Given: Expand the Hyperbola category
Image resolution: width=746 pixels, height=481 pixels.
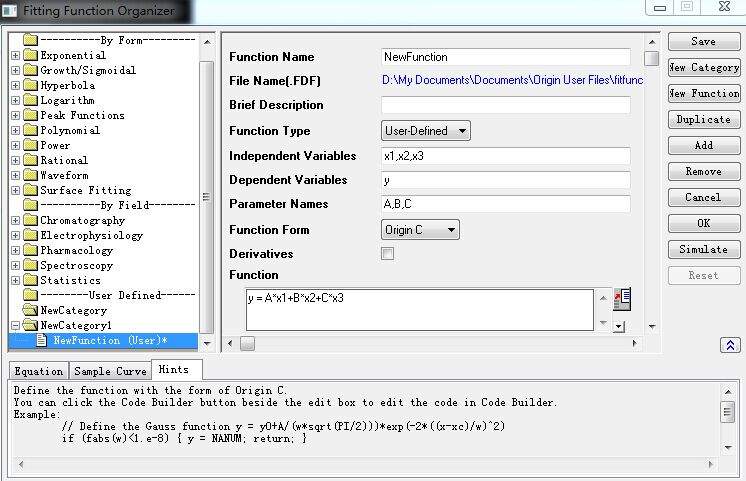Looking at the screenshot, I should pyautogui.click(x=15, y=86).
